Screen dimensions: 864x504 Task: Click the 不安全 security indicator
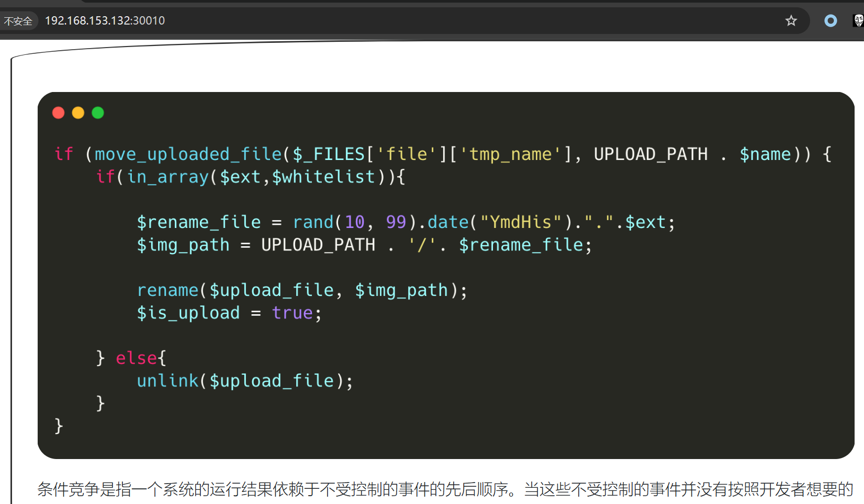pos(18,21)
